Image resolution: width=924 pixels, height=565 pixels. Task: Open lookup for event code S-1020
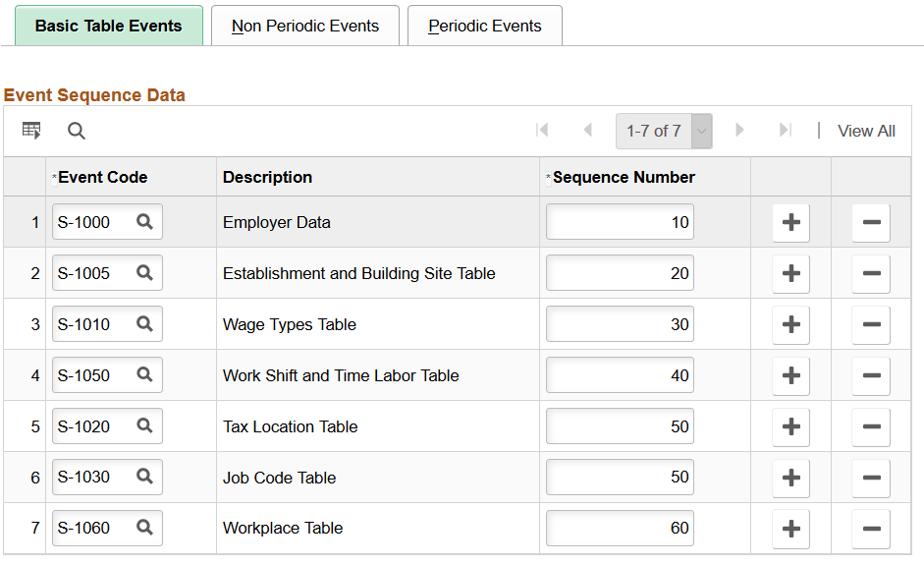[x=144, y=425]
